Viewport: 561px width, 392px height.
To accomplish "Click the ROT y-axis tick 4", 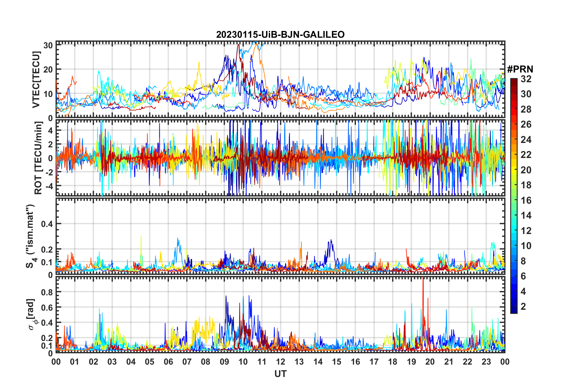I will 50,130.
